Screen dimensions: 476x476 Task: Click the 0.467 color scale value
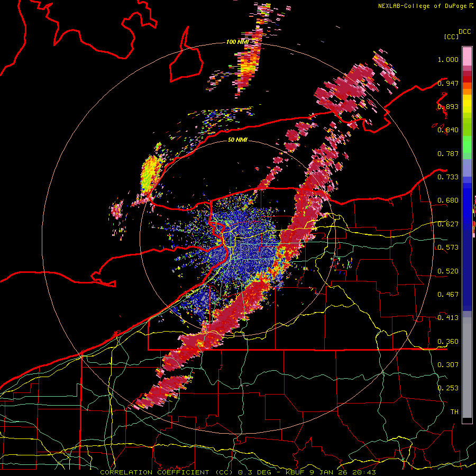[448, 294]
